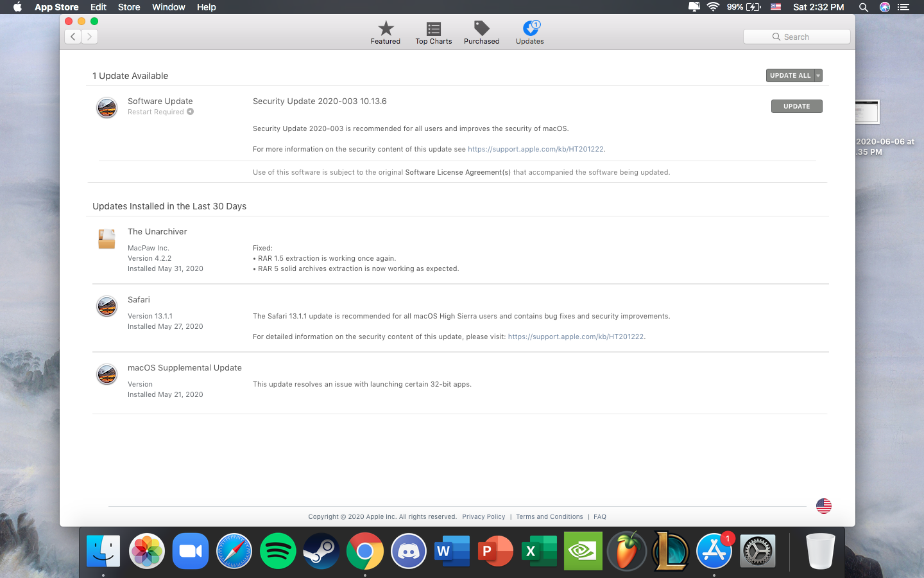The image size is (924, 578).
Task: Expand the UPDATE ALL dropdown arrow
Action: point(818,75)
